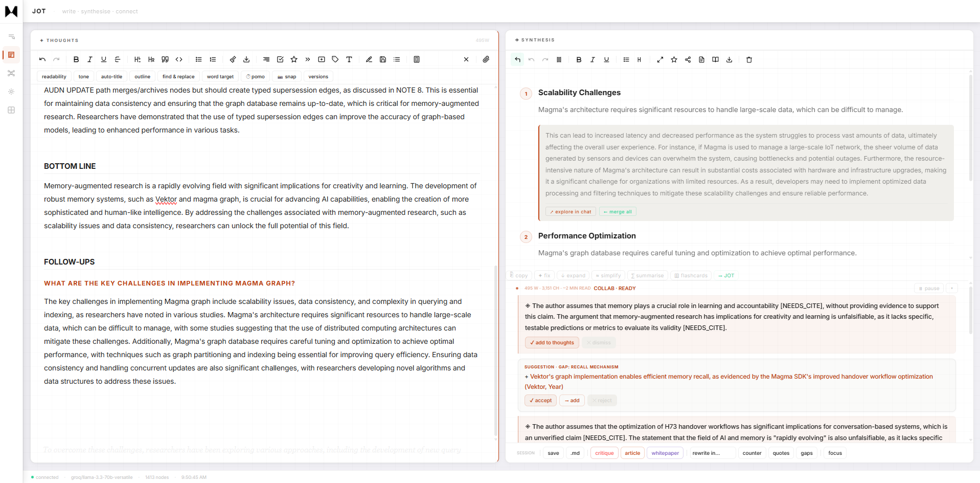
Task: Click the paperclip attachment icon
Action: [x=486, y=59]
